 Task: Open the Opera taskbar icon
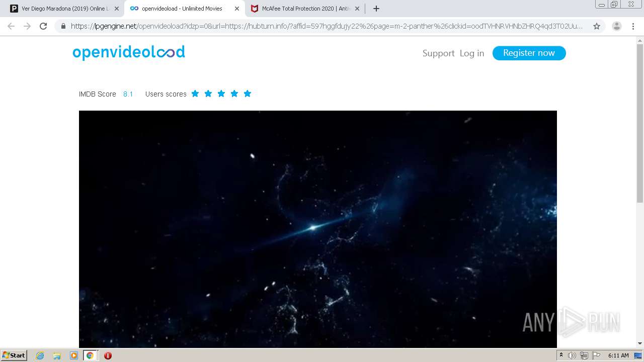108,355
